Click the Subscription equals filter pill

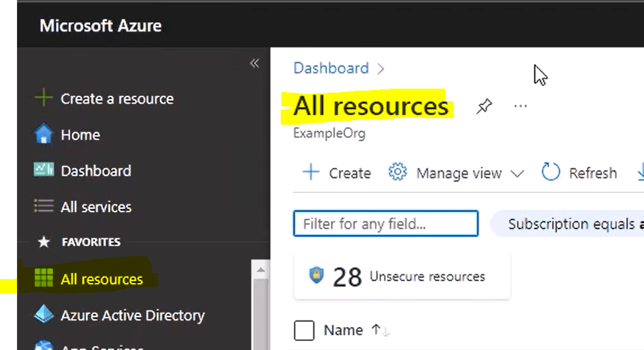pos(568,224)
